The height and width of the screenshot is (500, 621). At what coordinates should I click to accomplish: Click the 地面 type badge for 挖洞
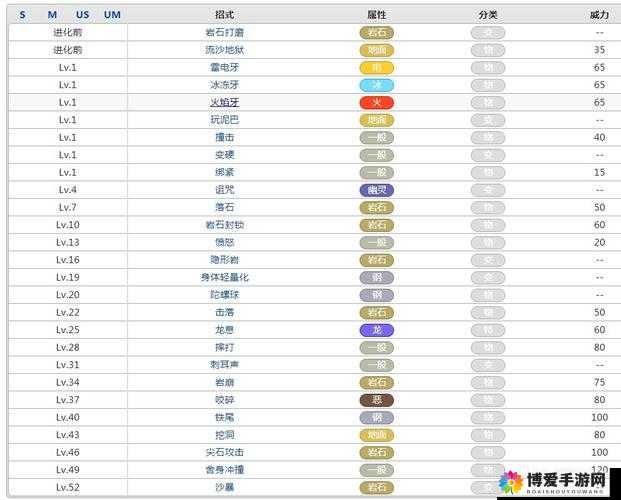pos(377,435)
